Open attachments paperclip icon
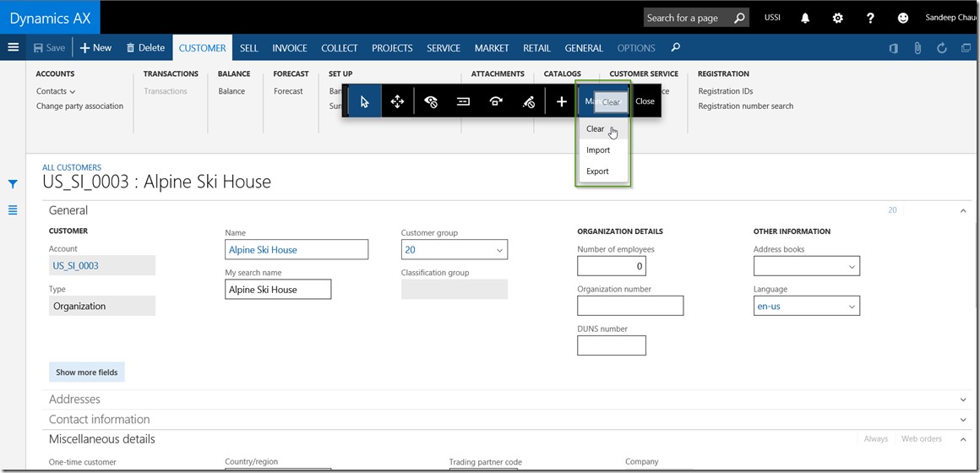 coord(917,48)
